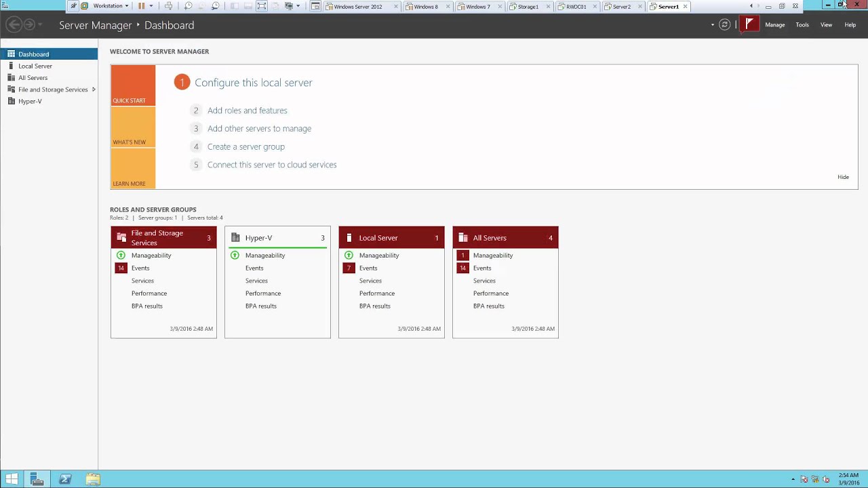Image resolution: width=868 pixels, height=488 pixels.
Task: Click Connect this server to cloud services
Action: click(x=272, y=165)
